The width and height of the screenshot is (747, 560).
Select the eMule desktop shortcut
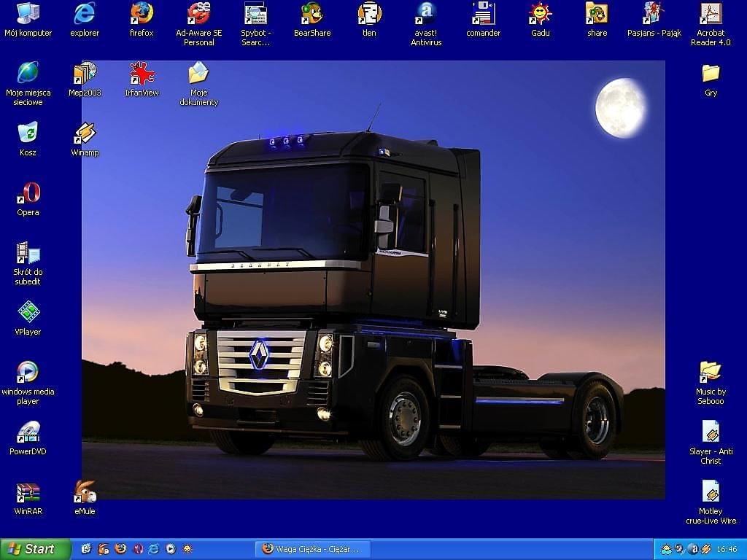85,498
